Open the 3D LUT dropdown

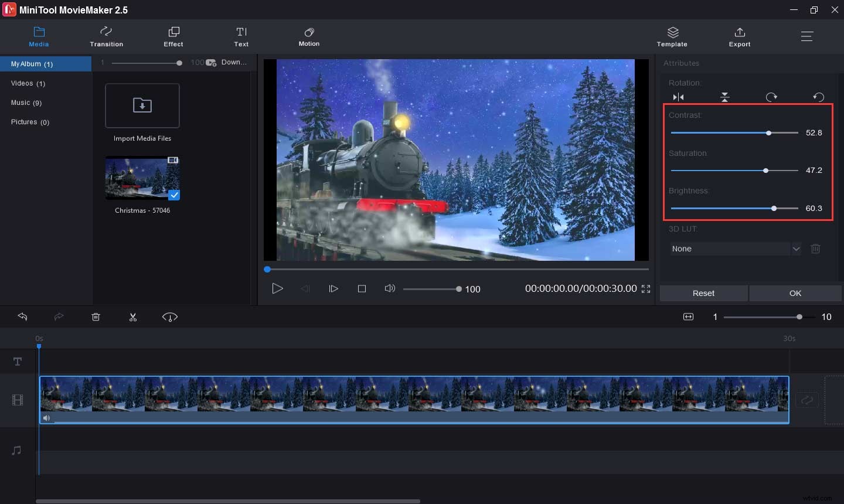point(797,248)
